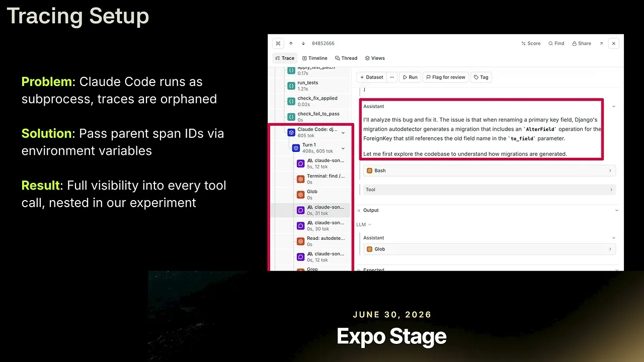Go to next trace with down arrow
The height and width of the screenshot is (362, 644).
(303, 43)
